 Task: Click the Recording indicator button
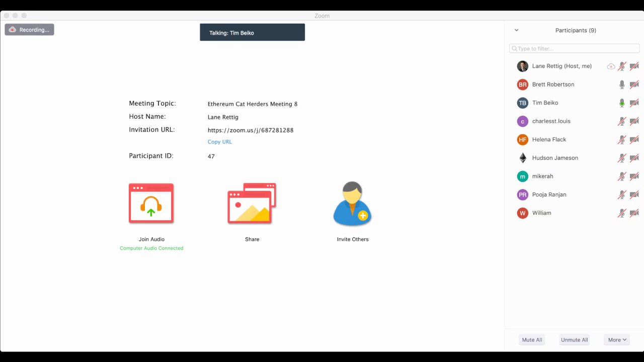(x=29, y=30)
